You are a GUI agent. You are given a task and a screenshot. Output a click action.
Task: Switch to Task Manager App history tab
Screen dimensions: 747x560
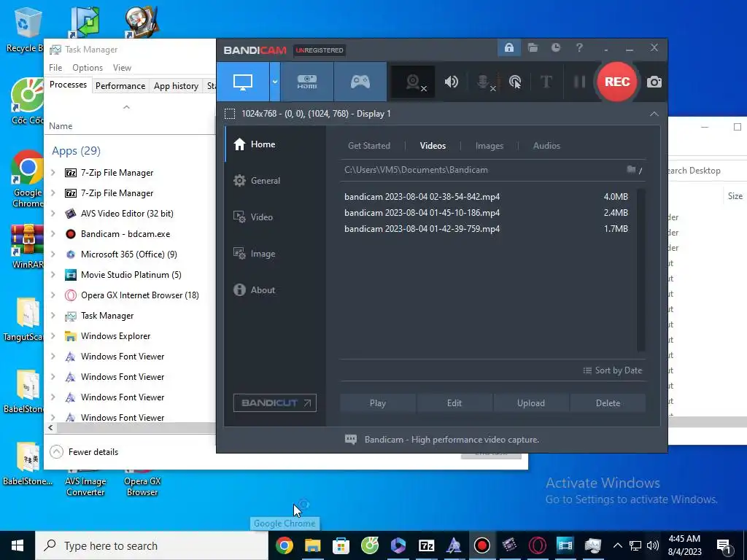point(177,86)
